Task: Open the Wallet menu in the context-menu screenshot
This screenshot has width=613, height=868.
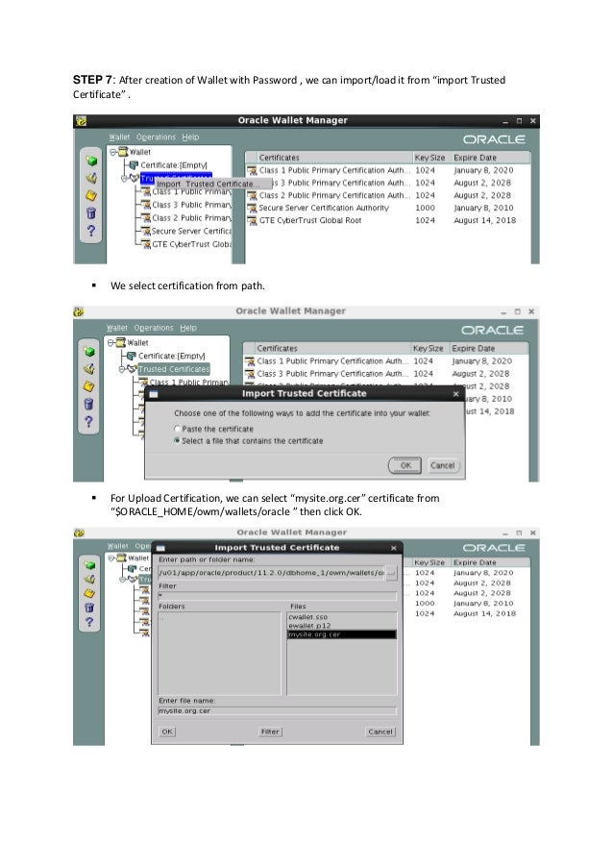Action: pyautogui.click(x=119, y=137)
